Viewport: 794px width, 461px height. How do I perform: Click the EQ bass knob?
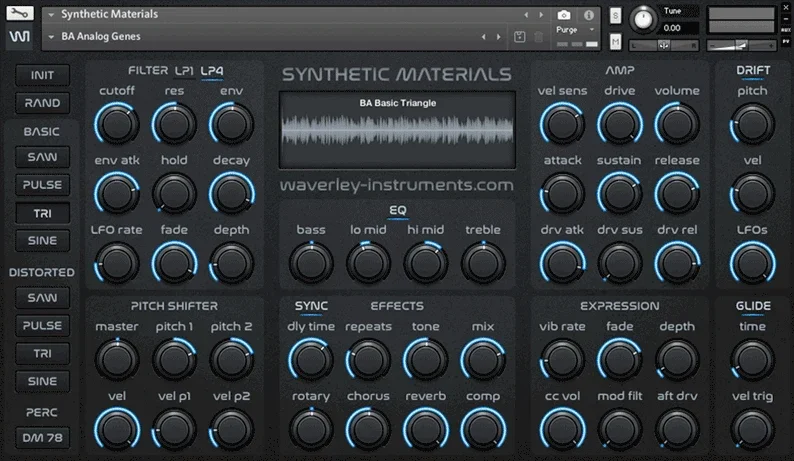click(x=311, y=263)
